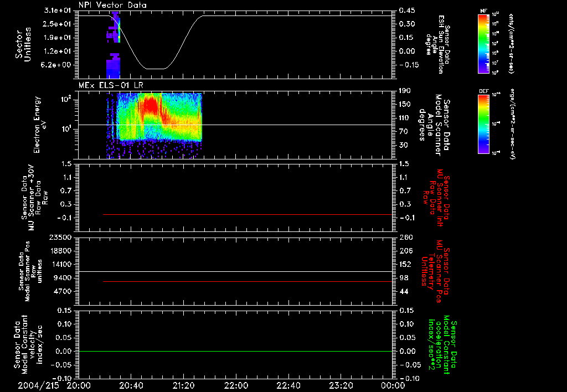Click the "Model Scanner Pos Raw unitless" axis label
Screen dimensions: 567x392
pos(30,271)
